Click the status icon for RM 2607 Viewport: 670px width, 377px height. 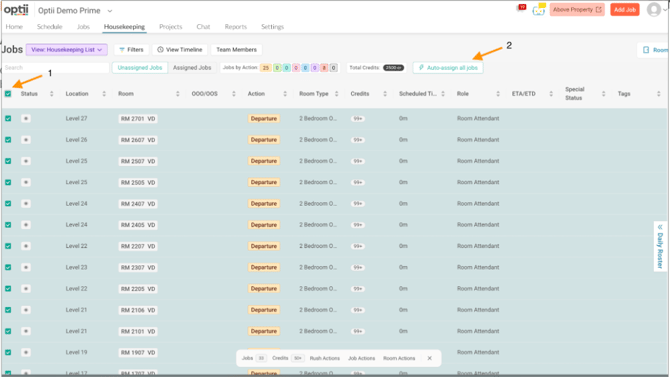click(26, 140)
